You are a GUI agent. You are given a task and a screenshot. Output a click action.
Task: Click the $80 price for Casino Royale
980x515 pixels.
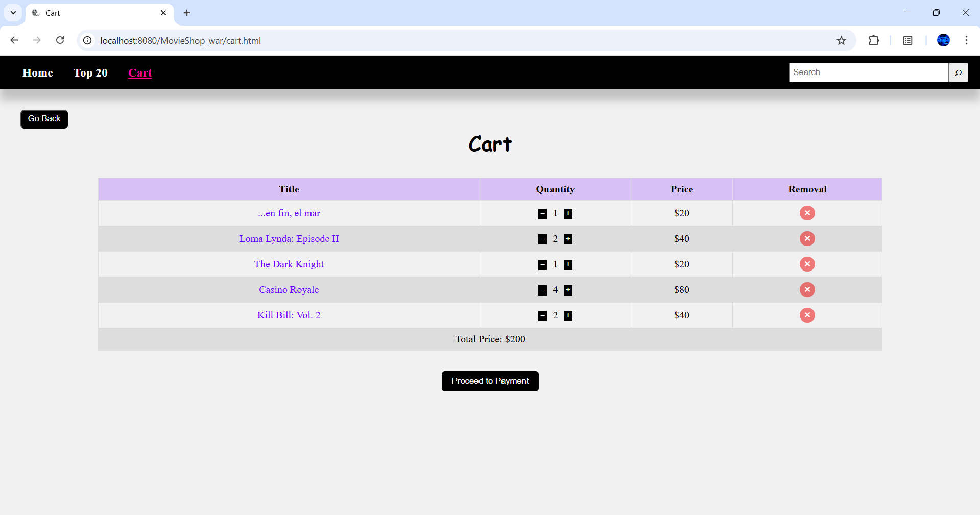(682, 290)
